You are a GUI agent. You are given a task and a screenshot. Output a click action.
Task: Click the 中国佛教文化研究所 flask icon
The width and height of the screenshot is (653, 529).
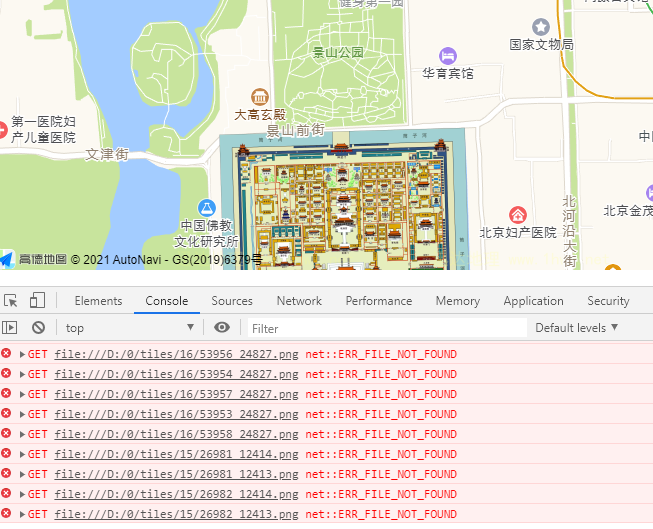(x=207, y=208)
